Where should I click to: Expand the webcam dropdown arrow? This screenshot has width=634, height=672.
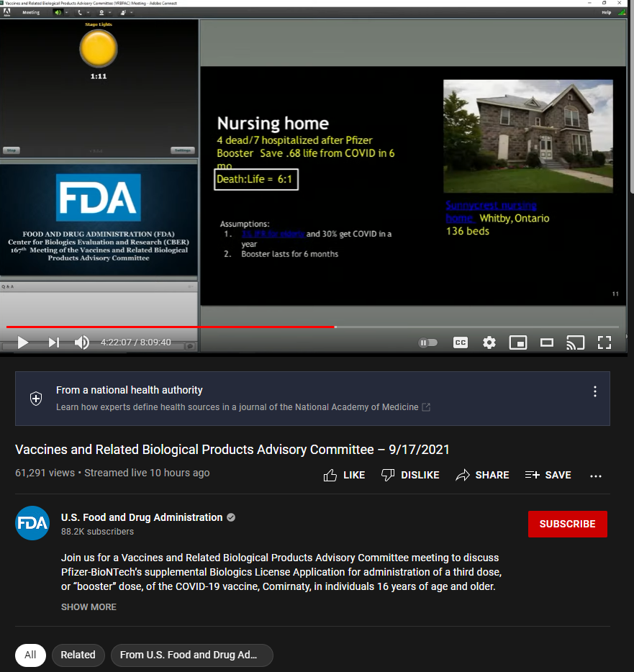pos(109,12)
